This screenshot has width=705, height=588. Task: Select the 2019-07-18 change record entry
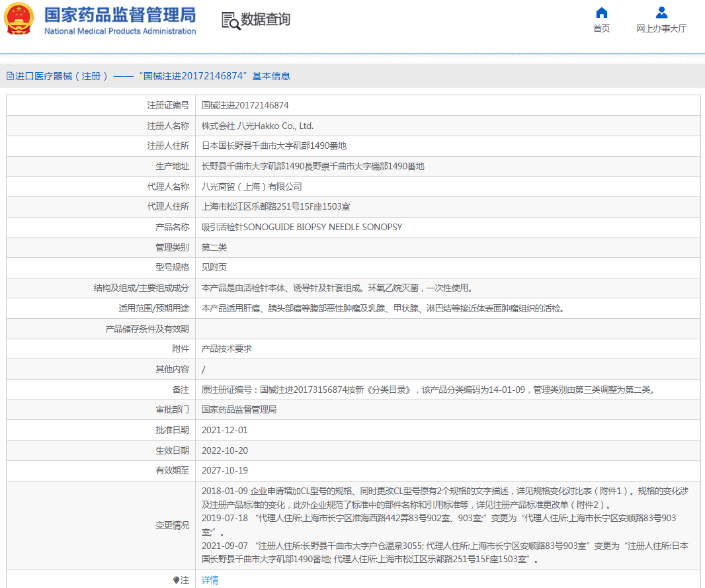click(x=439, y=525)
